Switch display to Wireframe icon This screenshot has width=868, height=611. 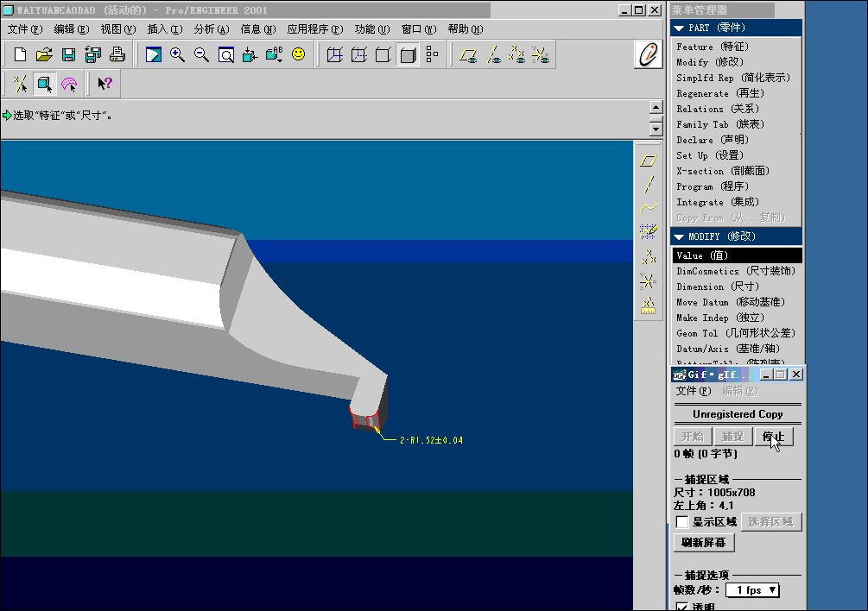[x=335, y=54]
